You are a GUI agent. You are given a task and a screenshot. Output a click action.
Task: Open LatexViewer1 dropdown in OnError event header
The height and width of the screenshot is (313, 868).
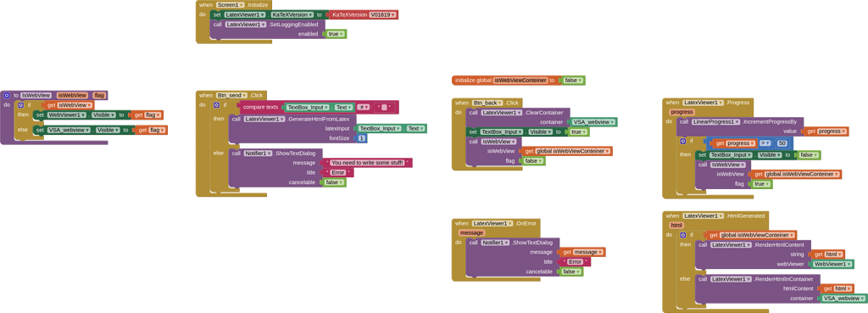tap(492, 223)
